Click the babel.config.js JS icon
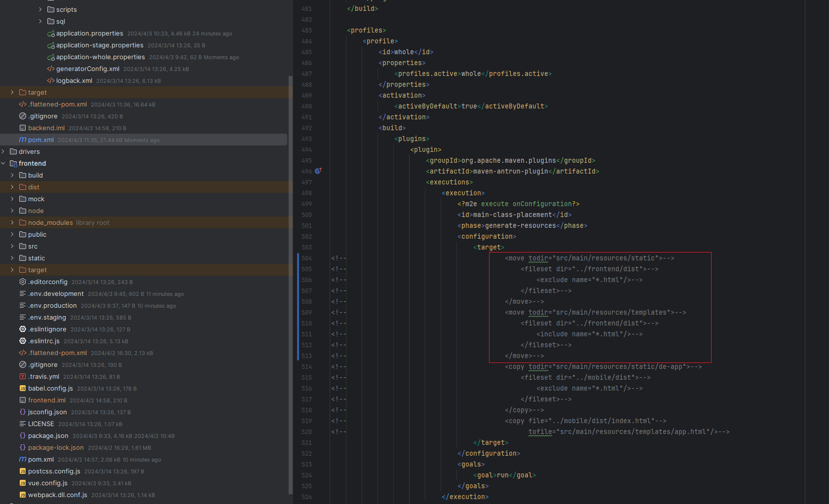The width and height of the screenshot is (829, 504). coord(23,388)
